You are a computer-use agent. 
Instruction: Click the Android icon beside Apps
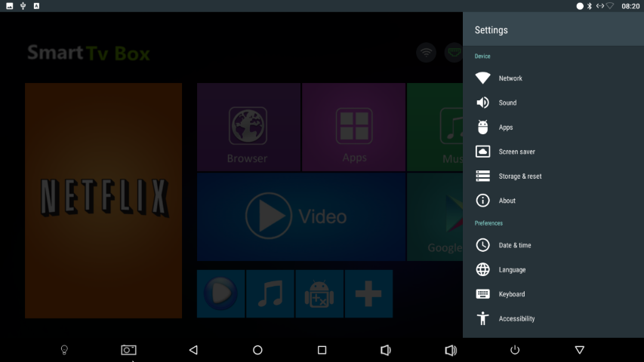click(x=482, y=127)
